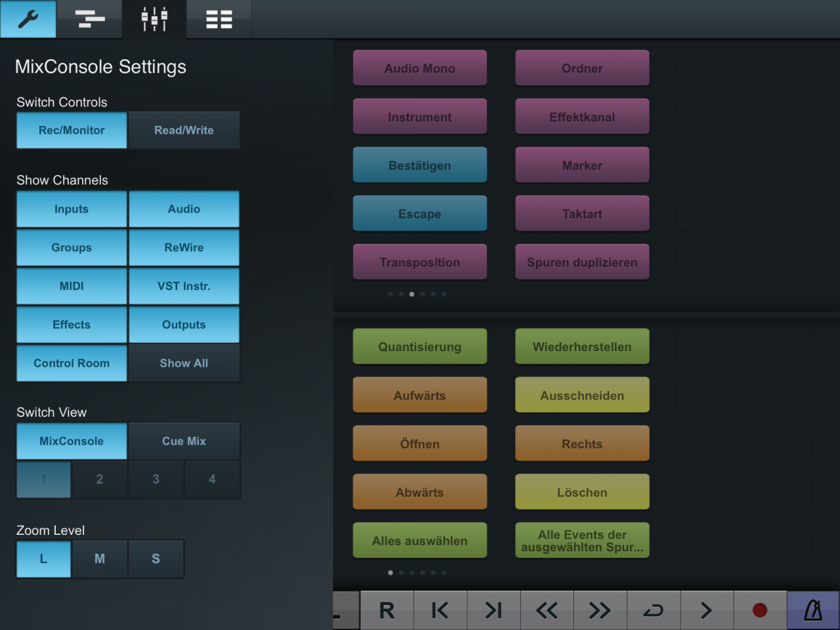Click the Spuren duplizieren button
The width and height of the screenshot is (840, 630).
tap(582, 262)
